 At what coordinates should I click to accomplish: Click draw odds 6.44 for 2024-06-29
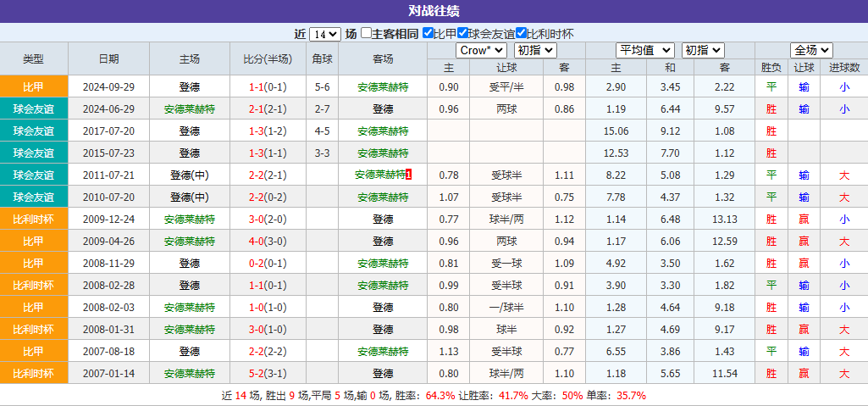click(x=671, y=109)
